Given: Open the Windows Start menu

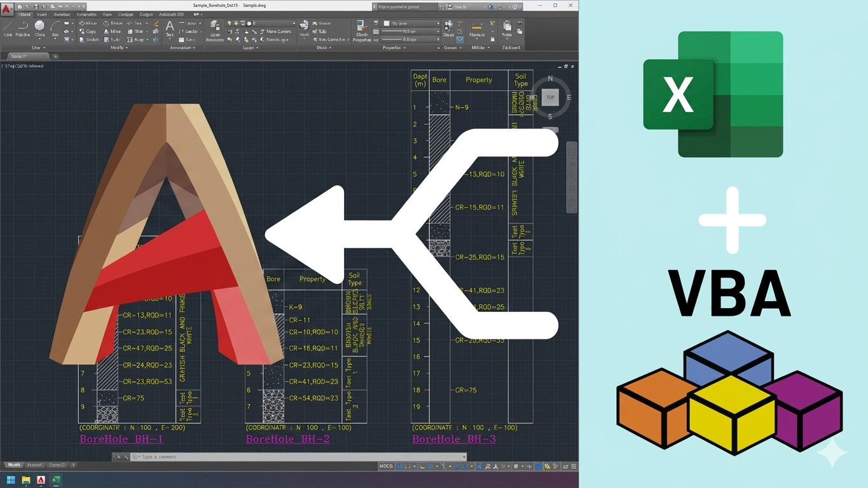Looking at the screenshot, I should [x=11, y=480].
